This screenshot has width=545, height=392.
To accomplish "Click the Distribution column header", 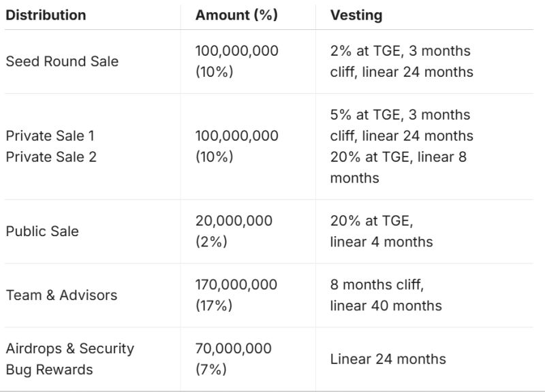I will (x=46, y=15).
